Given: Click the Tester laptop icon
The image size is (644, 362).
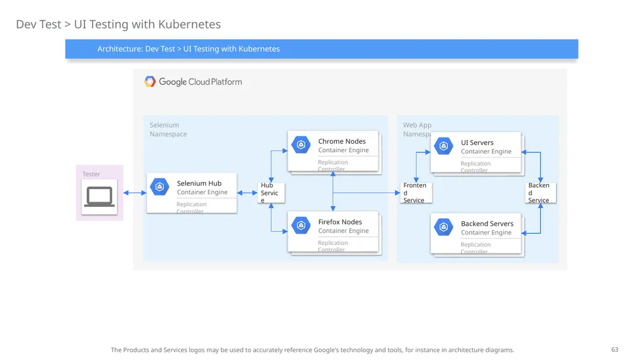Looking at the screenshot, I should click(99, 197).
